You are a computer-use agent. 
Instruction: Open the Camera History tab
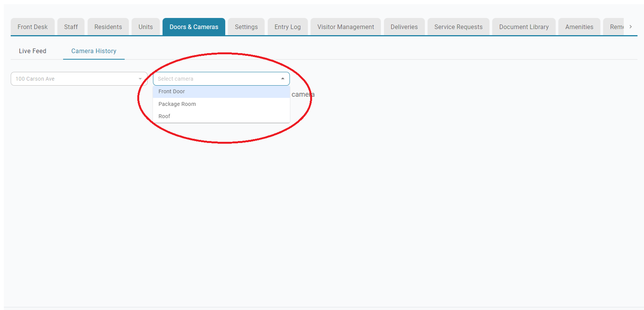94,51
